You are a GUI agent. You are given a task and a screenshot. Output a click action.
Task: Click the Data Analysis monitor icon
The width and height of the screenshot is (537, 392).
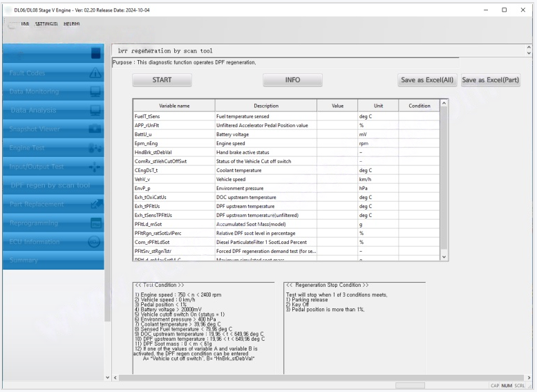tap(95, 110)
